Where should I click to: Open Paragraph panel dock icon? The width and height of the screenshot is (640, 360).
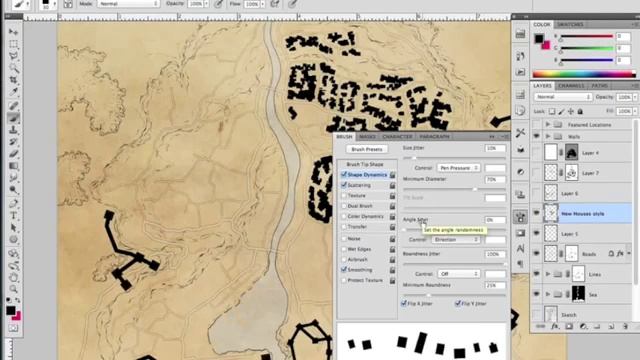(x=520, y=264)
